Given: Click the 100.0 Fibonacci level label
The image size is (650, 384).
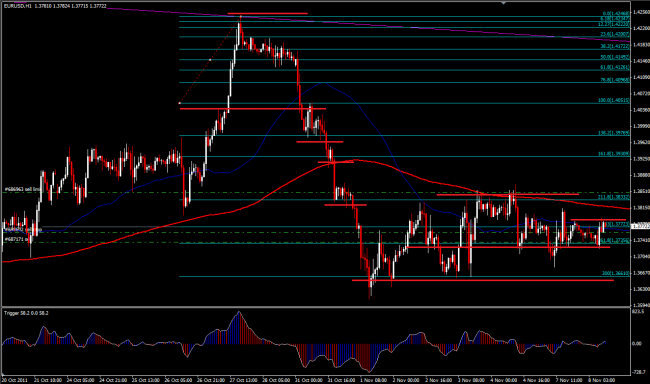Looking at the screenshot, I should pyautogui.click(x=614, y=100).
